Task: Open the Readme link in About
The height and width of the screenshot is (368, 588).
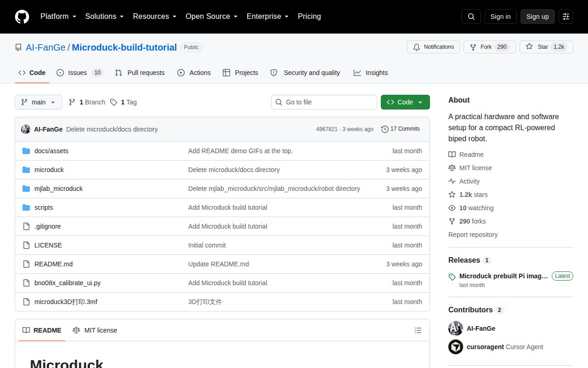Action: tap(466, 155)
